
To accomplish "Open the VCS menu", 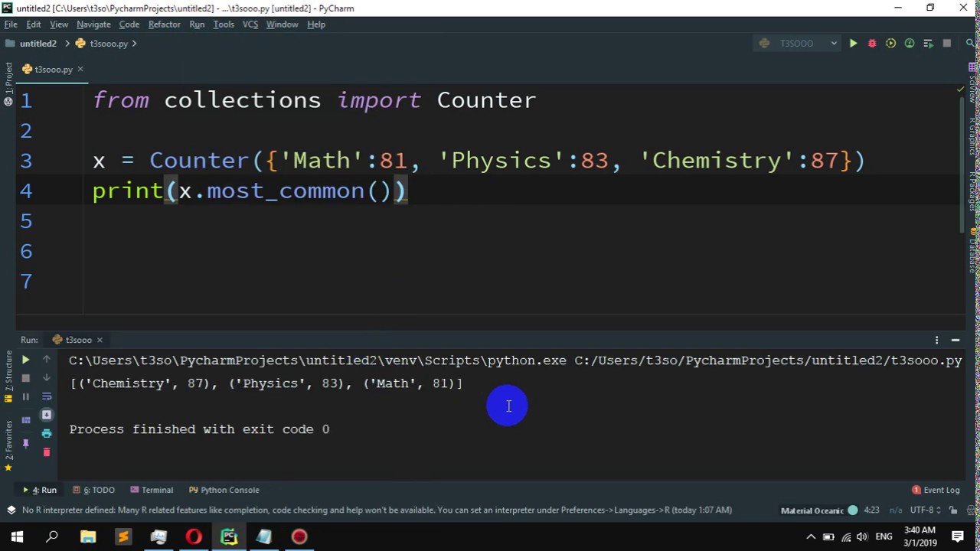I will [x=250, y=24].
